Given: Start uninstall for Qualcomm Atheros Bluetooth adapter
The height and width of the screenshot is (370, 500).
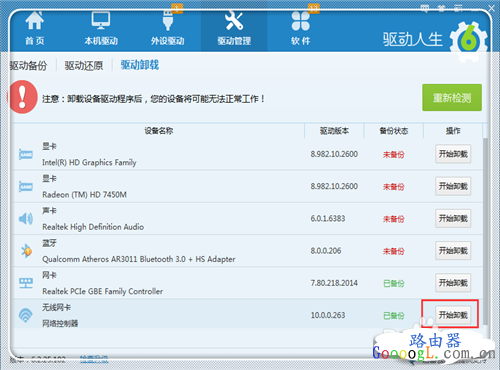Looking at the screenshot, I should tap(453, 251).
